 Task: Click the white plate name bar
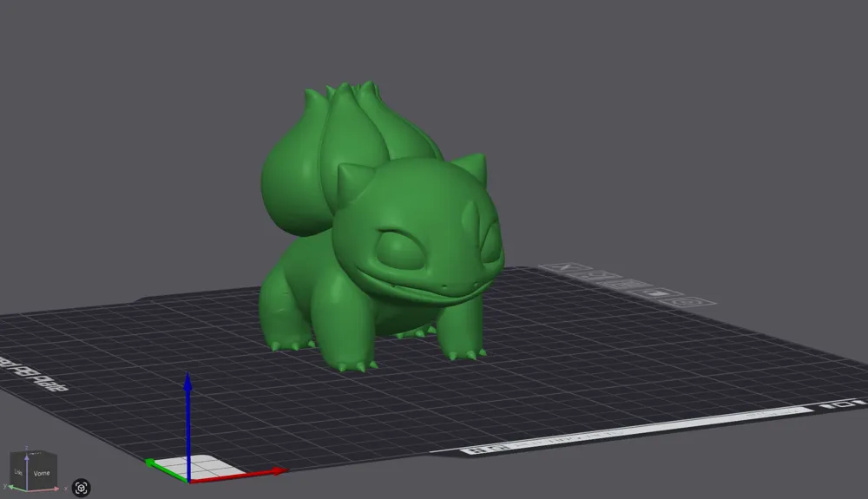click(636, 430)
